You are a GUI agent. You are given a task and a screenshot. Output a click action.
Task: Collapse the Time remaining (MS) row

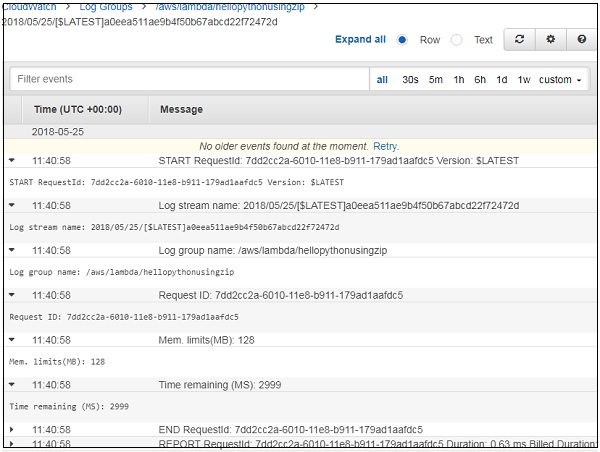point(12,384)
